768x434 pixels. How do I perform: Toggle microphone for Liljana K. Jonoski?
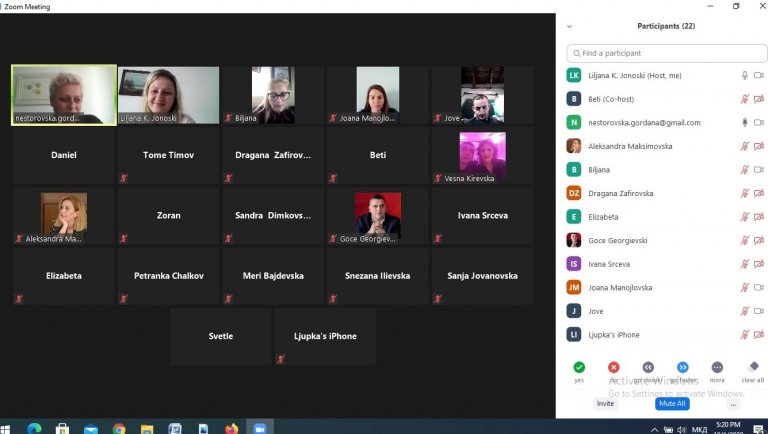pyautogui.click(x=744, y=75)
